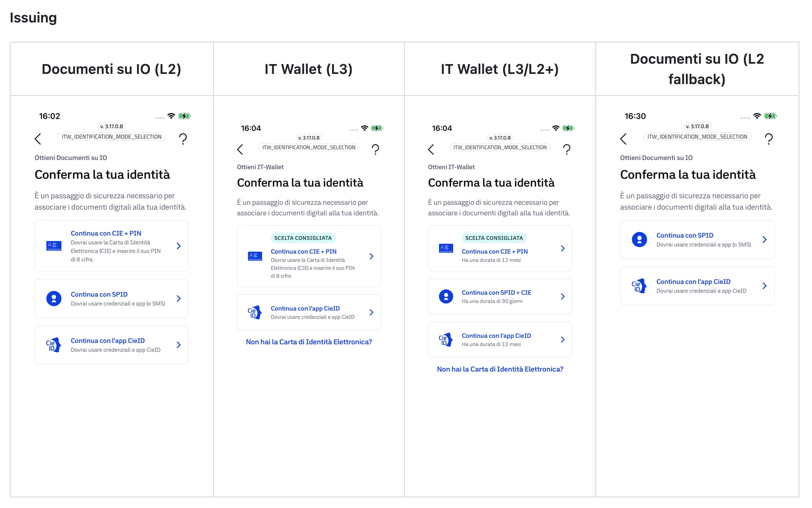Click SPID person icon in L2 fallback screen
This screenshot has width=812, height=508.
click(x=639, y=239)
